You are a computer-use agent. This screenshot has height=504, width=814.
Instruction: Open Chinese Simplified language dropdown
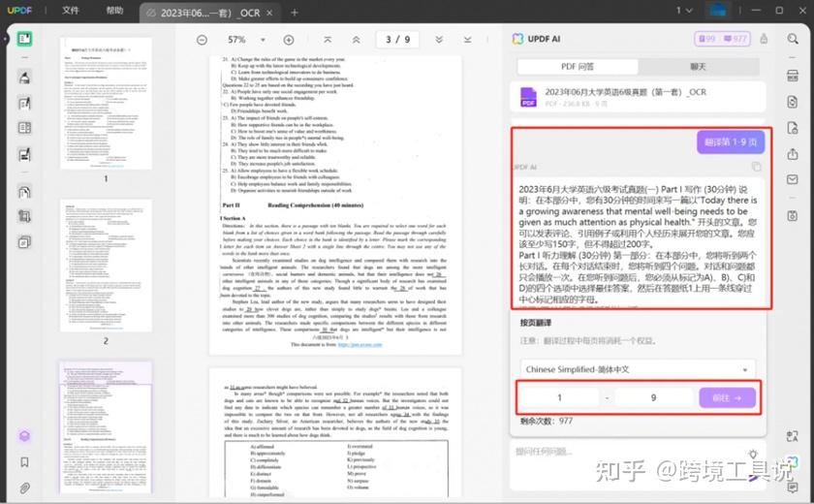tap(638, 369)
